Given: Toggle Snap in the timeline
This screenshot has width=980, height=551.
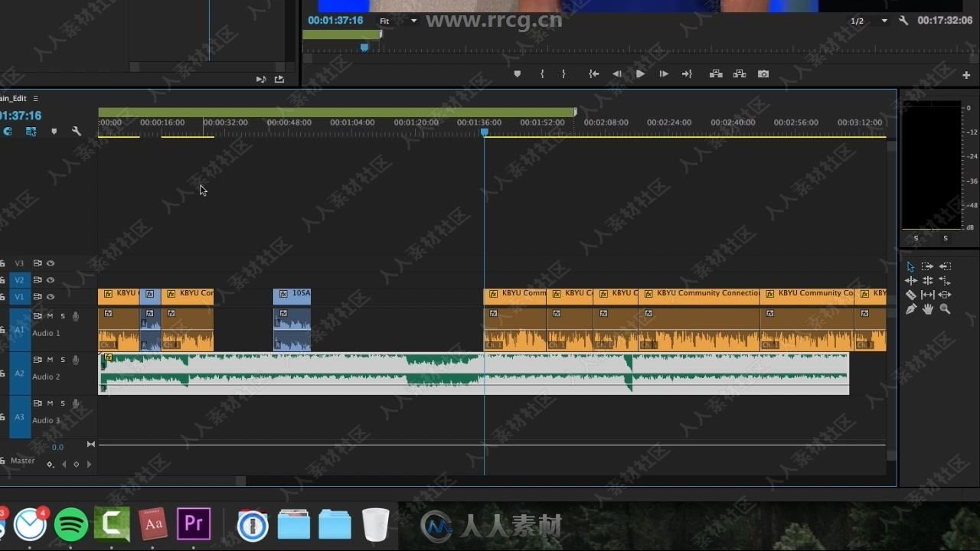Looking at the screenshot, I should [8, 132].
